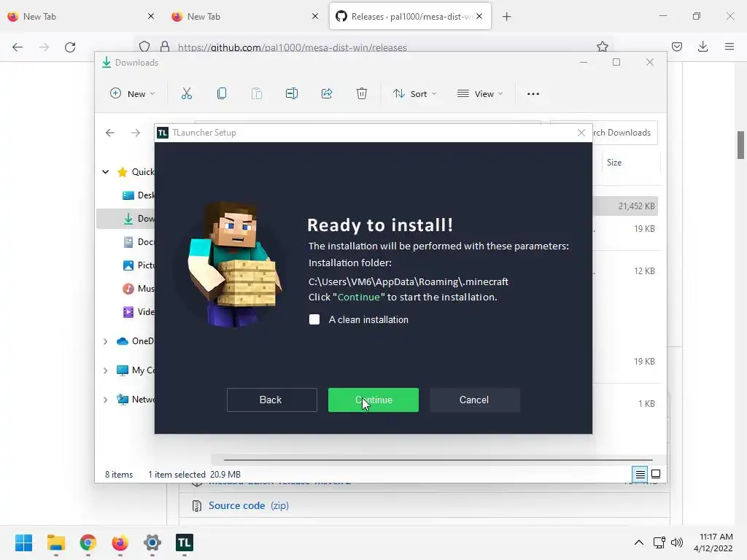Open the Firefox downloads panel
The height and width of the screenshot is (560, 747).
[x=703, y=47]
